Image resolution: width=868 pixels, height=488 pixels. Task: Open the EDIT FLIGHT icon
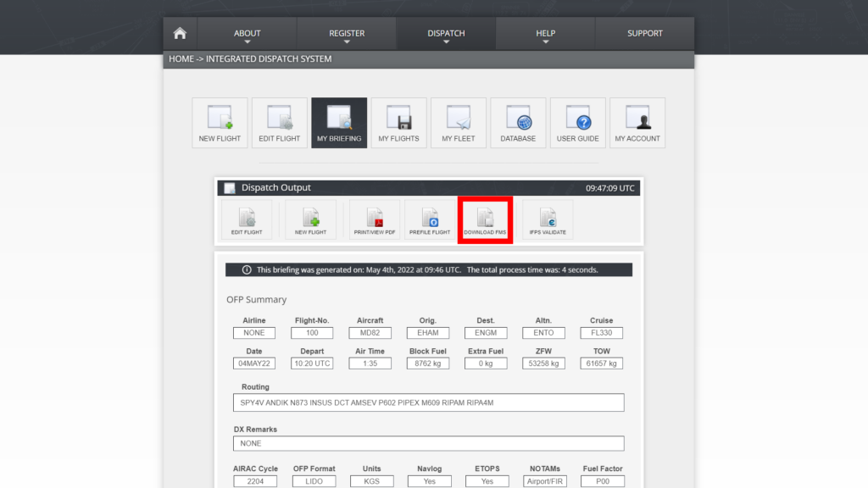[x=279, y=122]
